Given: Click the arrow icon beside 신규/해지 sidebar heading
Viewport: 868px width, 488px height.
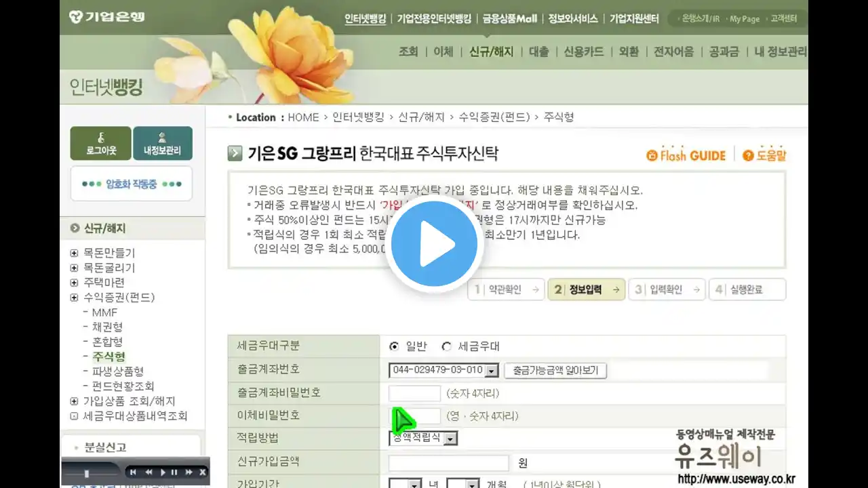Looking at the screenshot, I should click(x=75, y=228).
